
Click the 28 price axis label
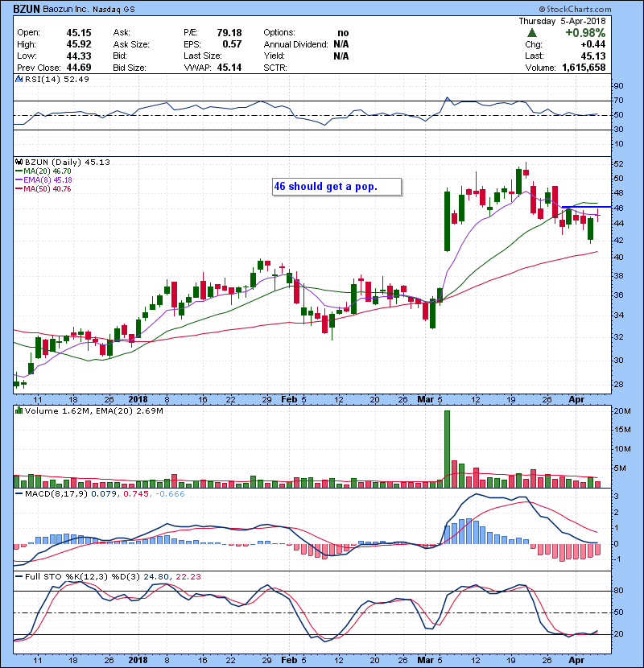click(618, 384)
